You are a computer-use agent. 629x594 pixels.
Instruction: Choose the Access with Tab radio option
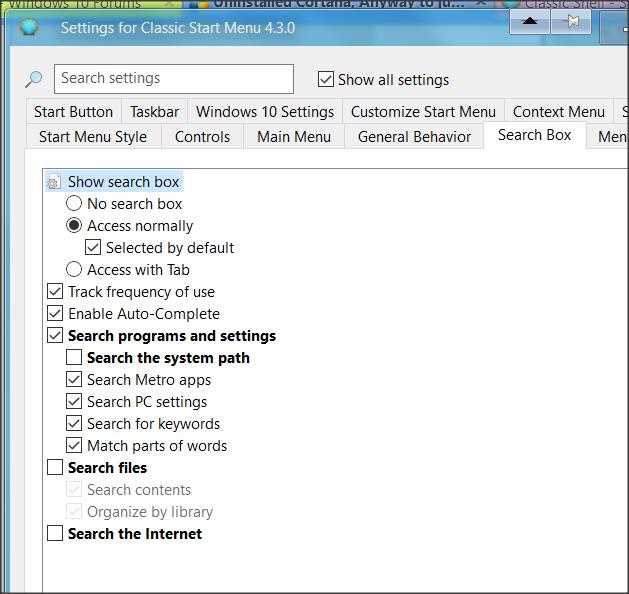coord(74,269)
